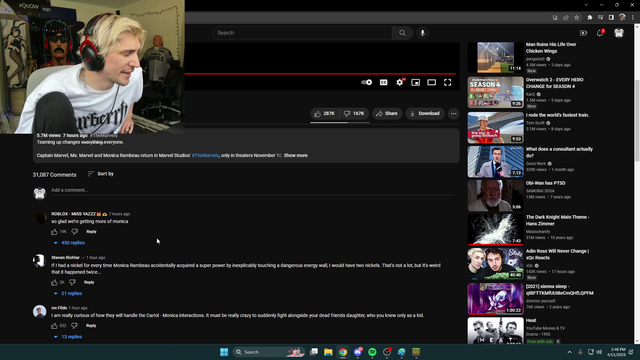Viewport: 640px width, 360px height.
Task: Open Steven Richter's channel avatar
Action: coord(39,261)
